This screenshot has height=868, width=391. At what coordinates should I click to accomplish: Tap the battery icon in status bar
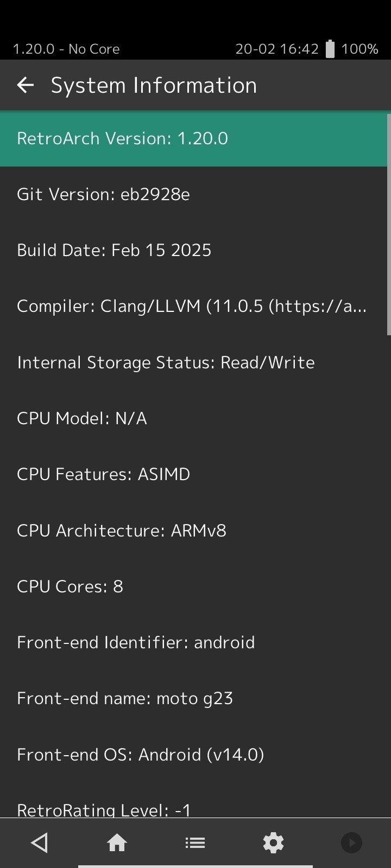pyautogui.click(x=330, y=49)
